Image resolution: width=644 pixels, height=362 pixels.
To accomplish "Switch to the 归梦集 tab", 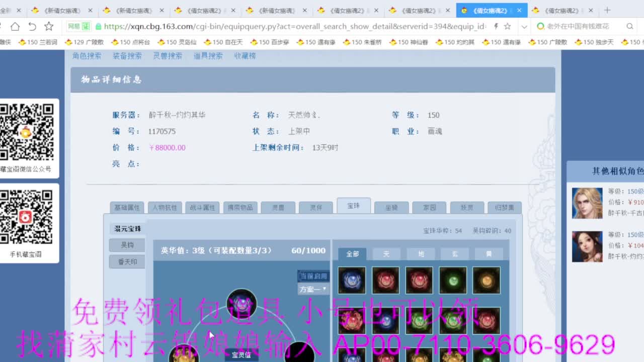I will tap(505, 207).
